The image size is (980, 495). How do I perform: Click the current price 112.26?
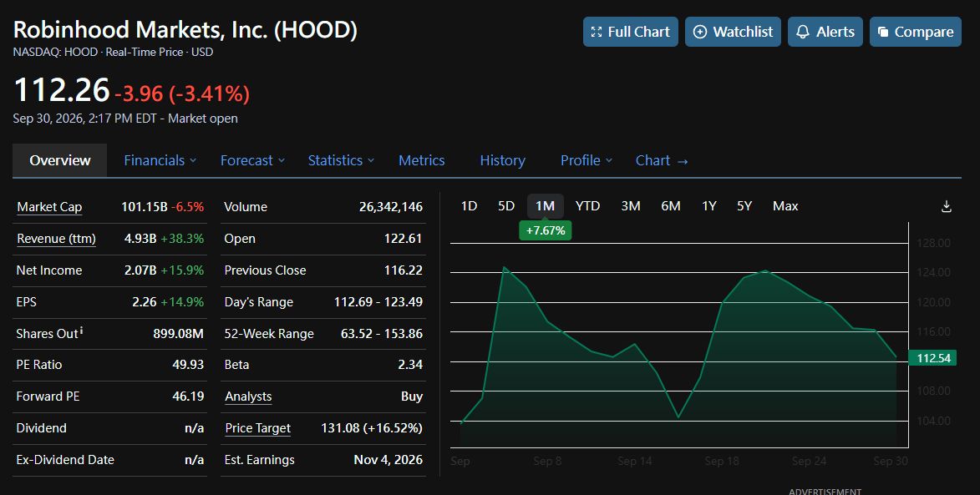(61, 90)
